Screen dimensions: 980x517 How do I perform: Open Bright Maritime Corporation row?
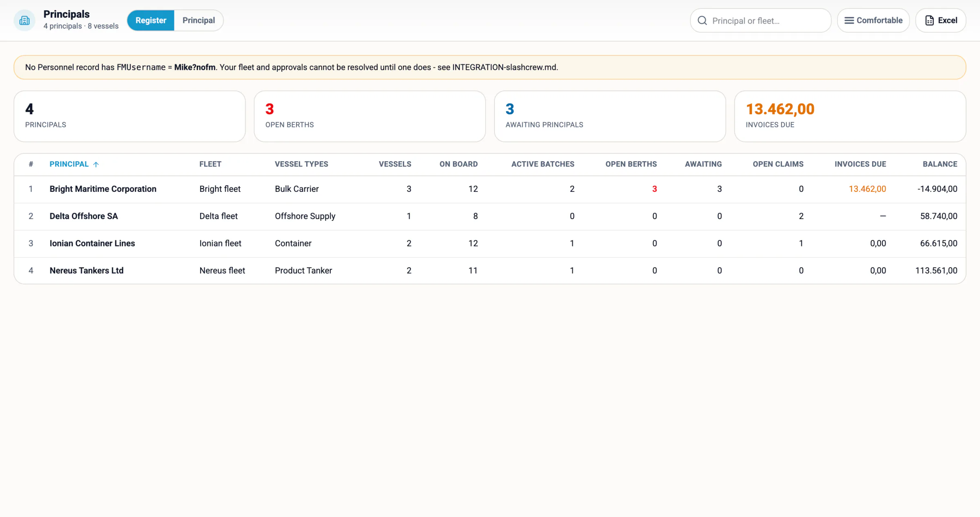(490, 189)
